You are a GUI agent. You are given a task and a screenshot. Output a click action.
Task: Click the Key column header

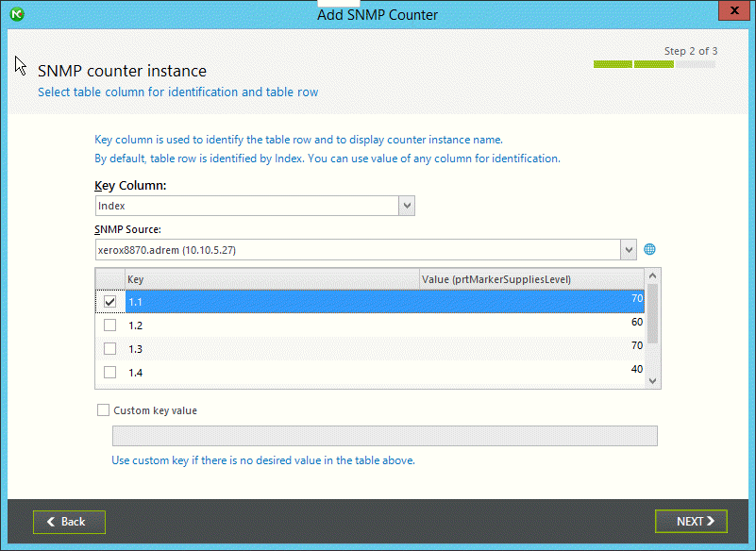click(x=273, y=279)
